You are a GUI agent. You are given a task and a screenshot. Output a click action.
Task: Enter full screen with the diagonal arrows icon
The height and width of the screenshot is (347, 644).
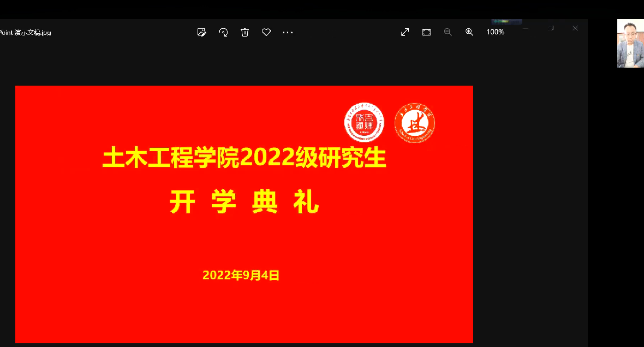(x=405, y=32)
